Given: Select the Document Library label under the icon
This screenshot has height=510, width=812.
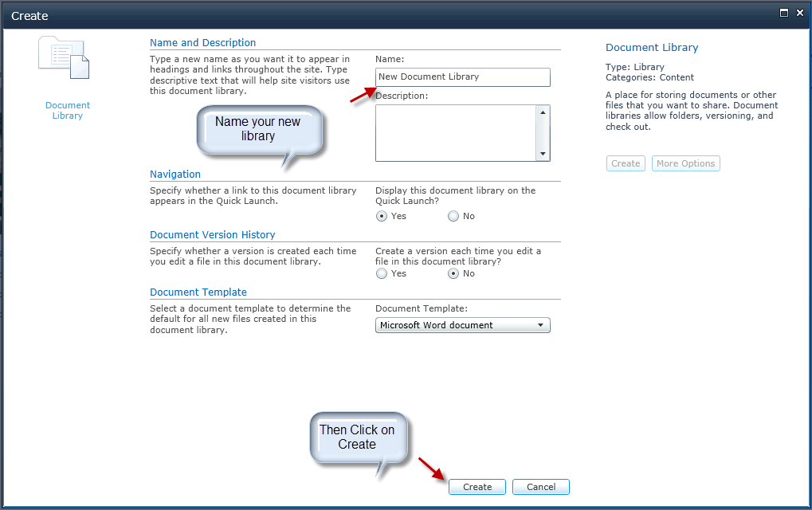Looking at the screenshot, I should tap(68, 110).
